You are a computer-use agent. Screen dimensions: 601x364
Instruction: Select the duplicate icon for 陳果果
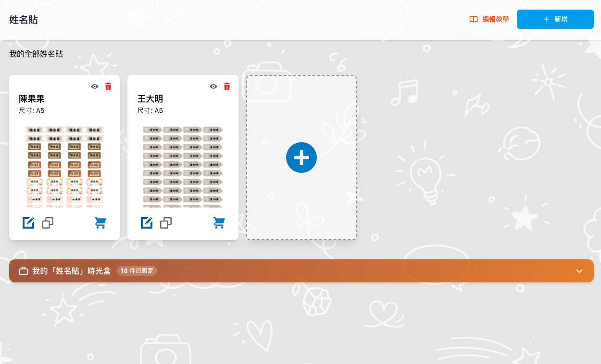(x=47, y=222)
